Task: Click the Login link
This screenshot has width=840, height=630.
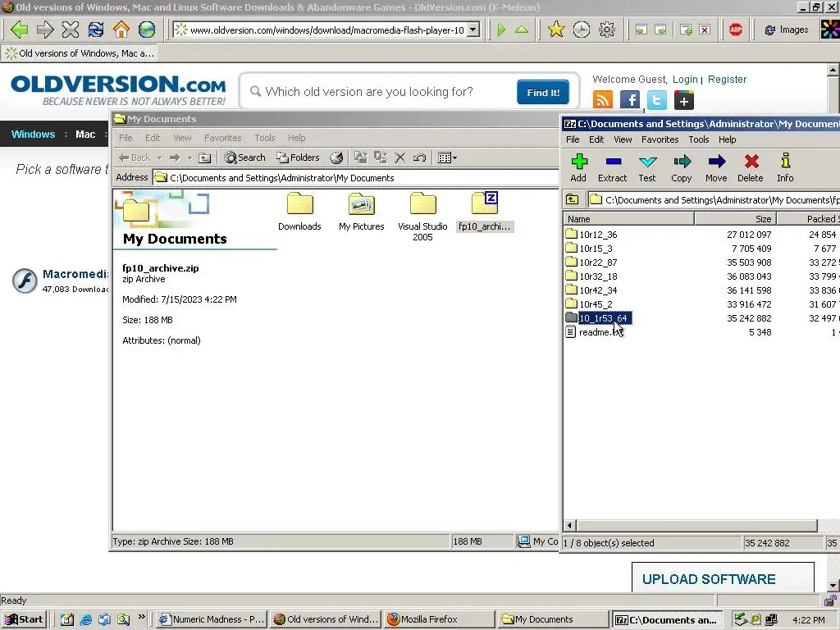Action: 685,80
